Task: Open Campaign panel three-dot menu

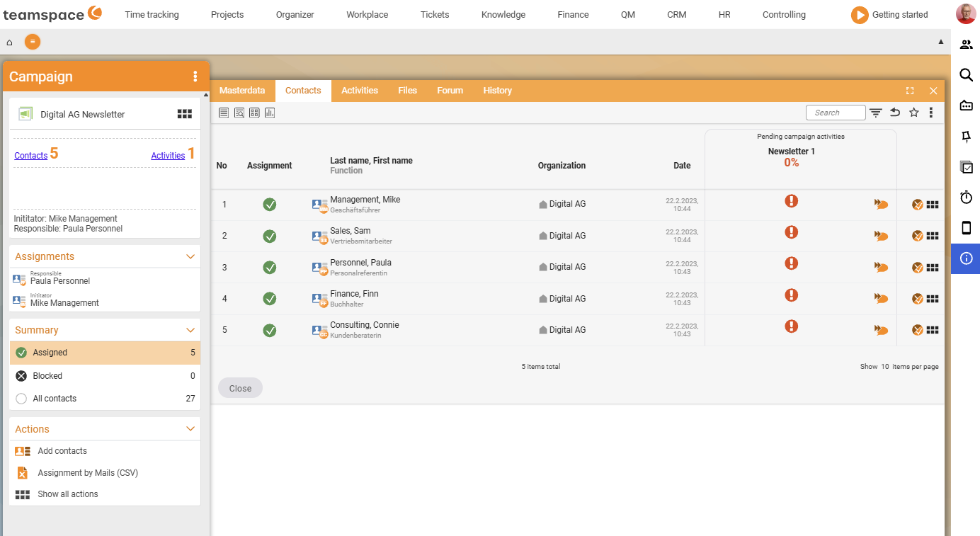Action: (x=195, y=76)
